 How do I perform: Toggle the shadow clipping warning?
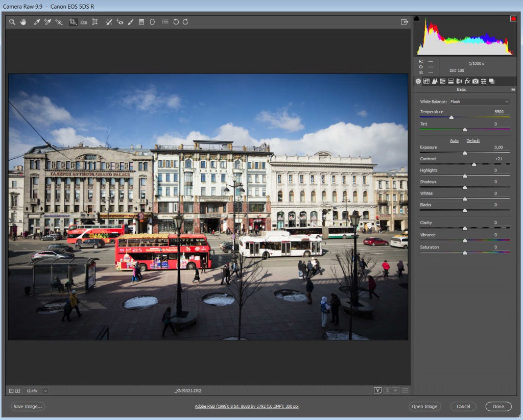pos(416,18)
